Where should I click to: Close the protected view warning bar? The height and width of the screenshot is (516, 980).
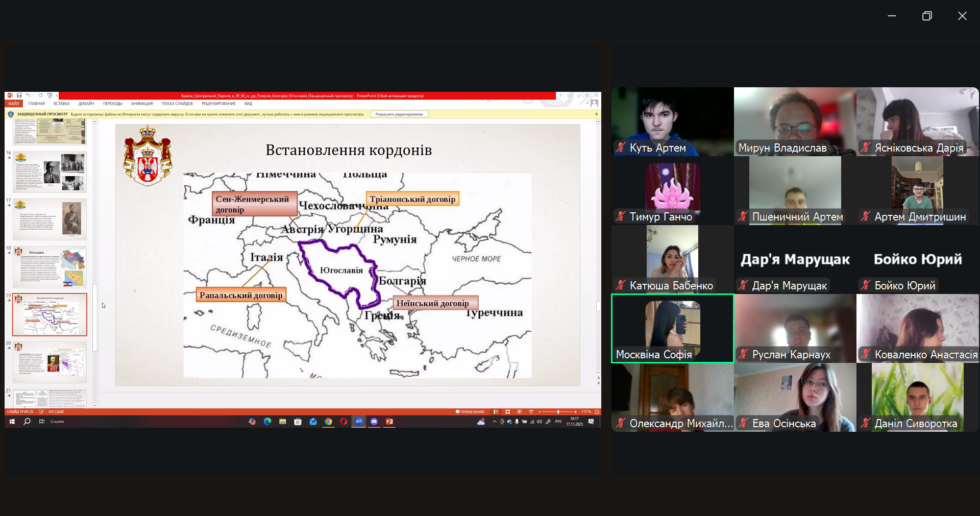[x=596, y=114]
